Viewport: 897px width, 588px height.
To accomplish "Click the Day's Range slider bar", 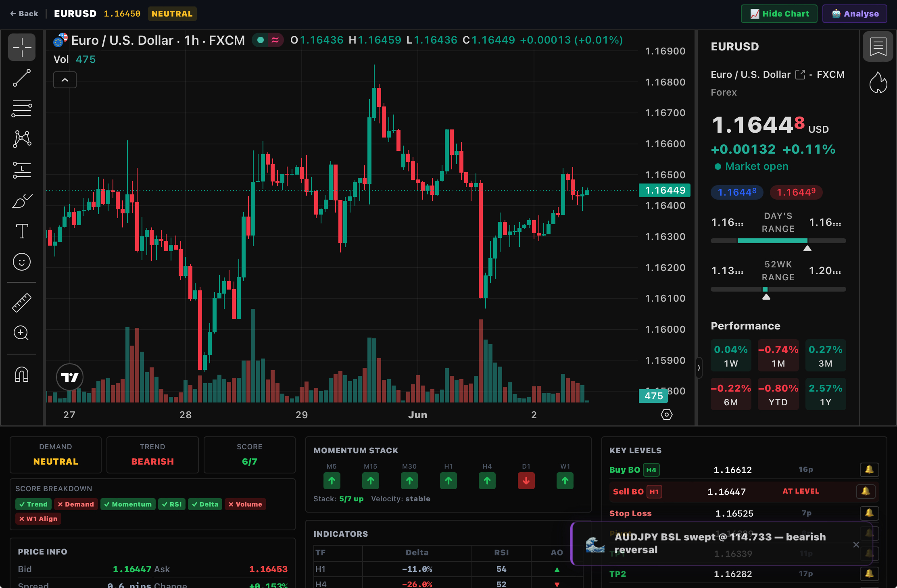I will click(x=778, y=241).
